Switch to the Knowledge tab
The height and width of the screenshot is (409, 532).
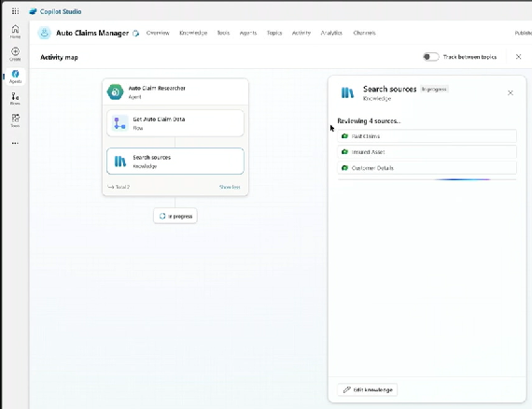193,33
